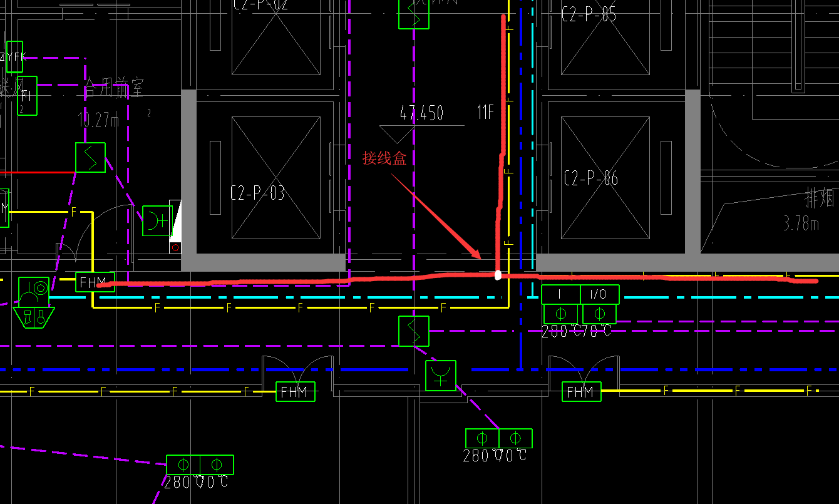This screenshot has height=504, width=839.
Task: Pick the S detector symbol linked to Y symbol
Action: pos(414,331)
